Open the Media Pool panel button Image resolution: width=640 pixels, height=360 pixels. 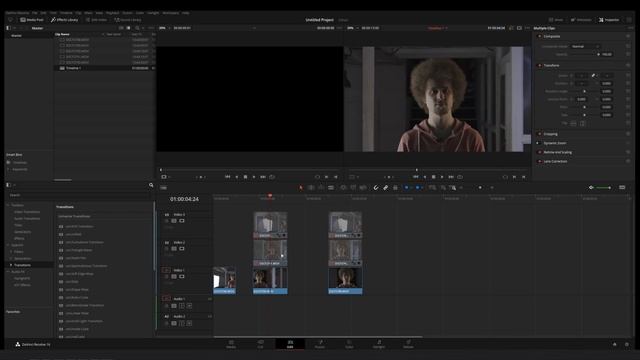(x=32, y=20)
